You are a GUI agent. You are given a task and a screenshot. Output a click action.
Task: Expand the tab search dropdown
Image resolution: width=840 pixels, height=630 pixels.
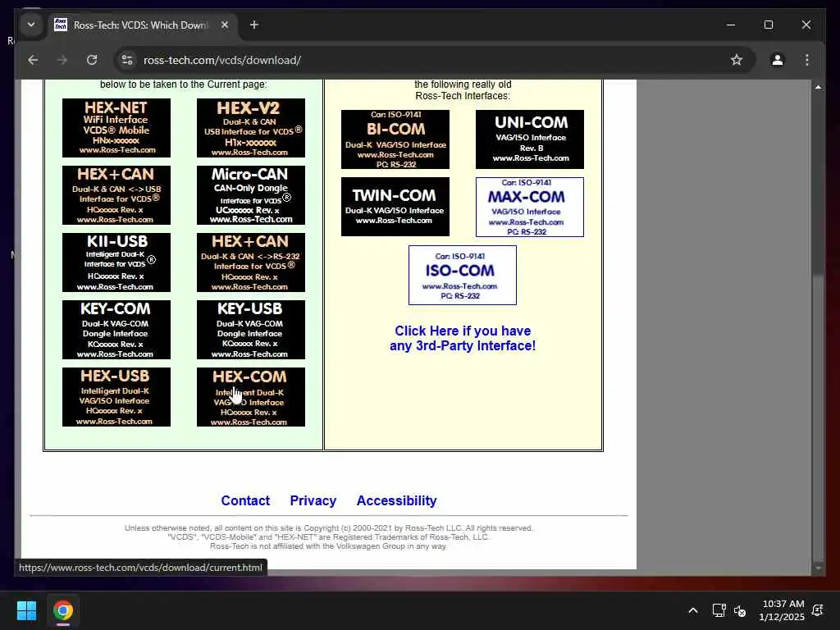[x=31, y=25]
